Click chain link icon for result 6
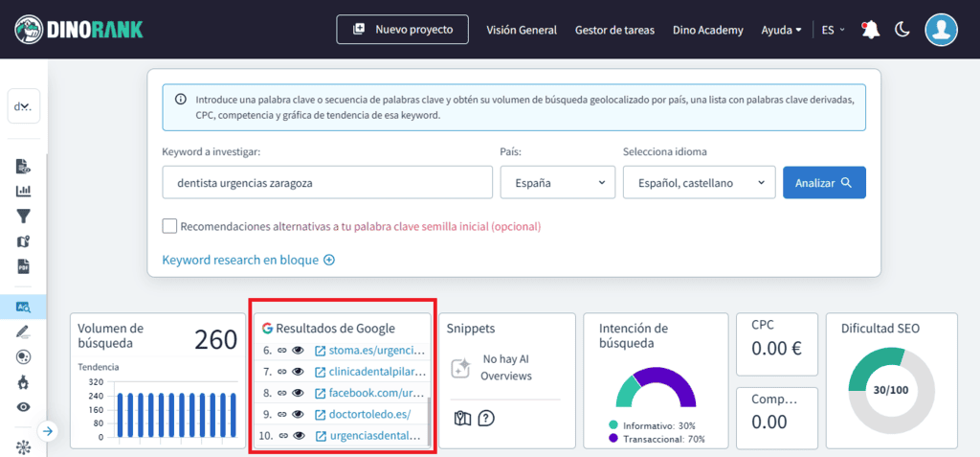Viewport: 980px width, 457px height. tap(282, 350)
